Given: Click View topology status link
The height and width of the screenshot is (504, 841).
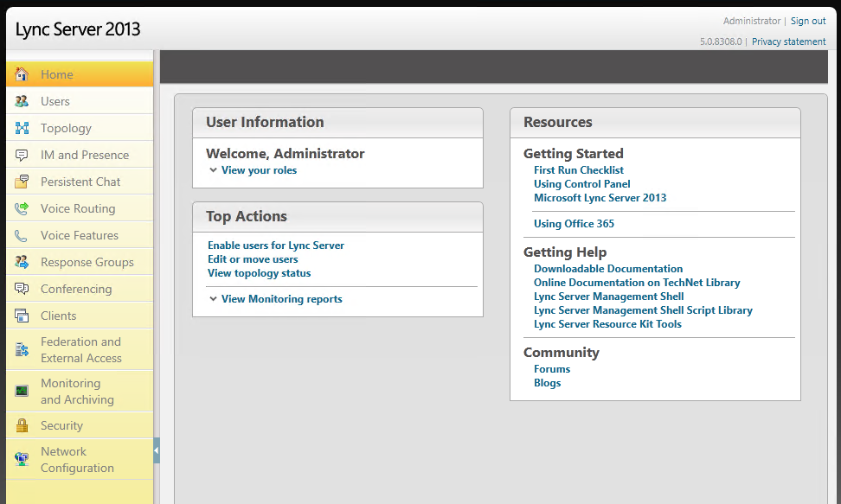Looking at the screenshot, I should point(259,273).
